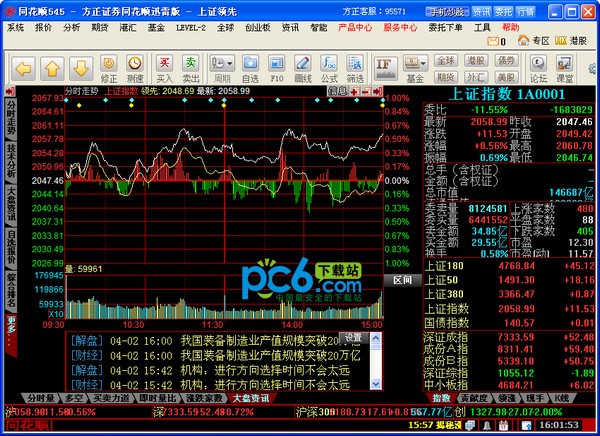Select the 分时走势 side tab
This screenshot has width=600, height=436.
(11, 119)
